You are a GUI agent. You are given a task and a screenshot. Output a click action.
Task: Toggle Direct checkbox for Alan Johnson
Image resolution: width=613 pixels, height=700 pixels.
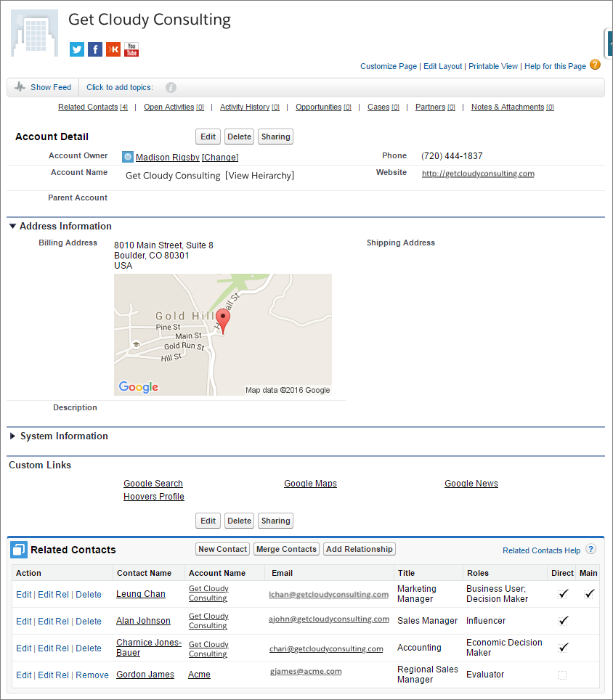(564, 621)
